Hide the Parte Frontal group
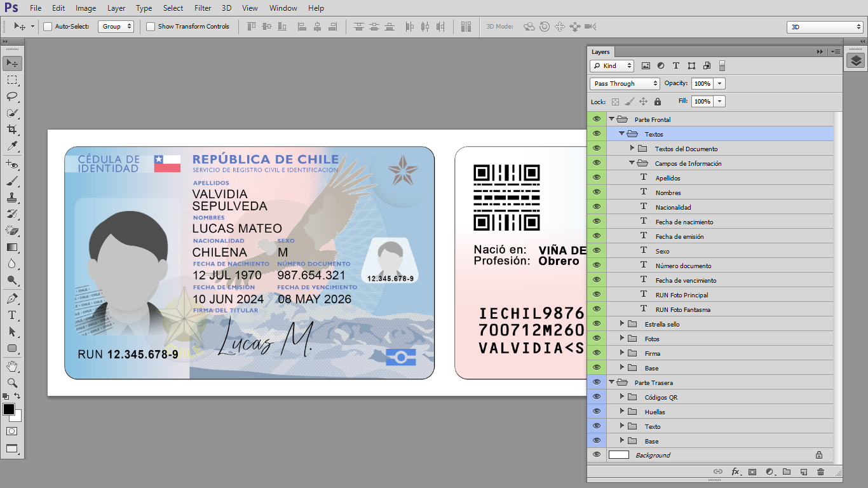Viewport: 868px width, 488px height. (x=597, y=119)
